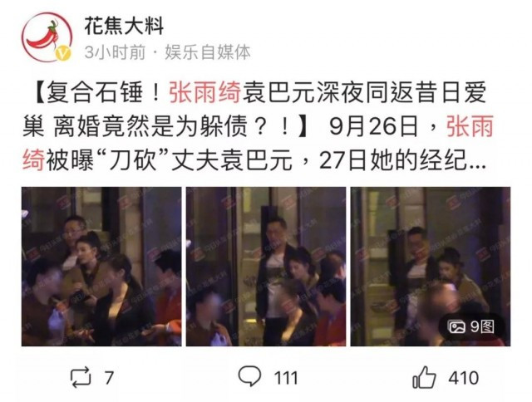Screen dimensions: 532x402
Task: Click the 3小时前 timestamp
Action: (115, 52)
